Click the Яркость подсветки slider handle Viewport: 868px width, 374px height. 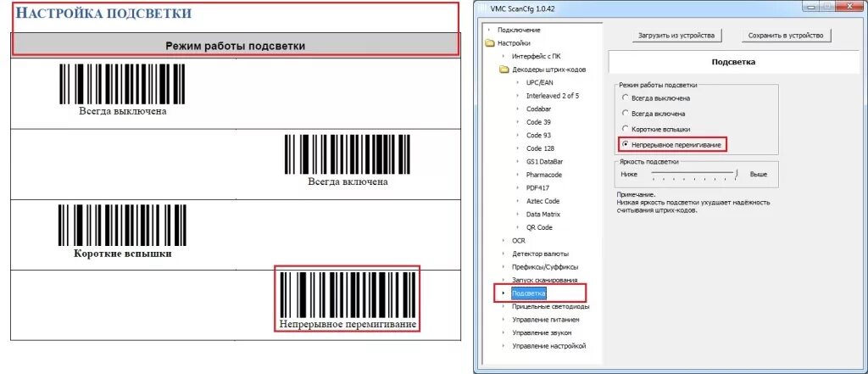pyautogui.click(x=737, y=174)
